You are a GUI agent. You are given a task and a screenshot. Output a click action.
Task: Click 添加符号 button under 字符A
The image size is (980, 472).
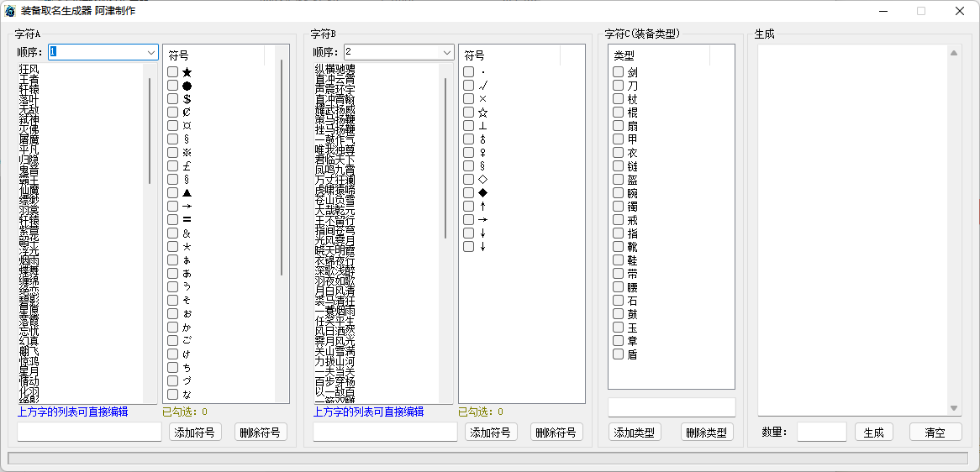click(195, 432)
